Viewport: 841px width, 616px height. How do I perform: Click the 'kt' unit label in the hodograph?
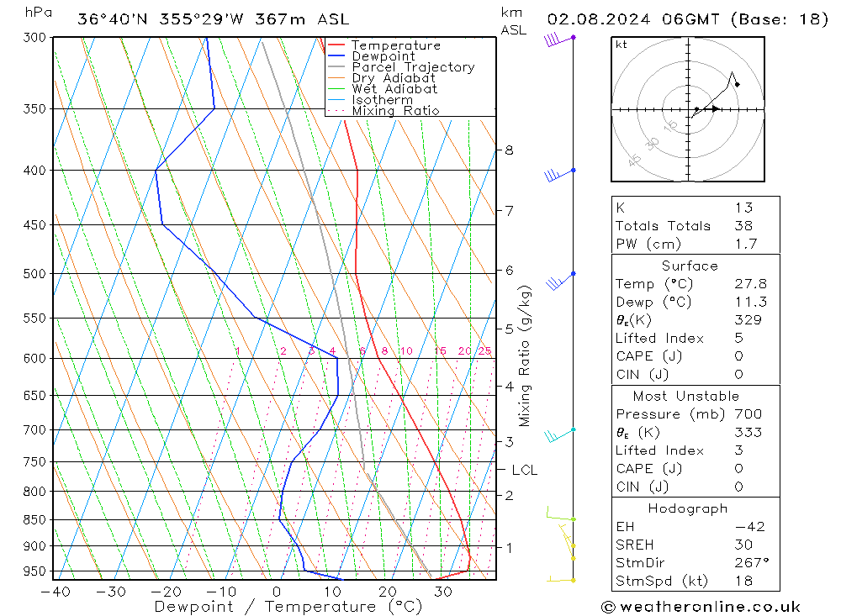[621, 45]
